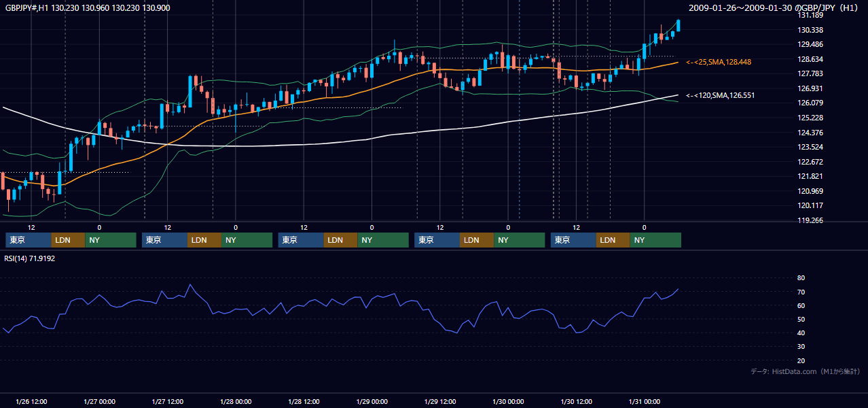Click the 1/28 12:00 time axis label

coord(304,401)
